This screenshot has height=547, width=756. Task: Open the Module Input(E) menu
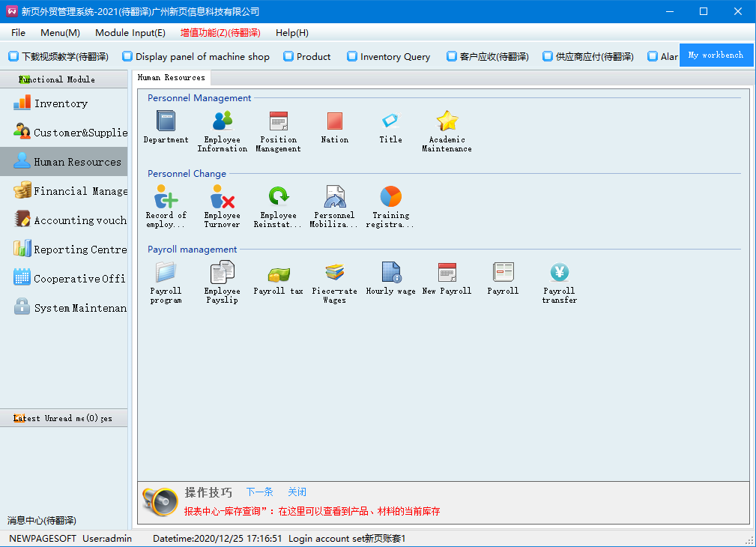point(130,33)
